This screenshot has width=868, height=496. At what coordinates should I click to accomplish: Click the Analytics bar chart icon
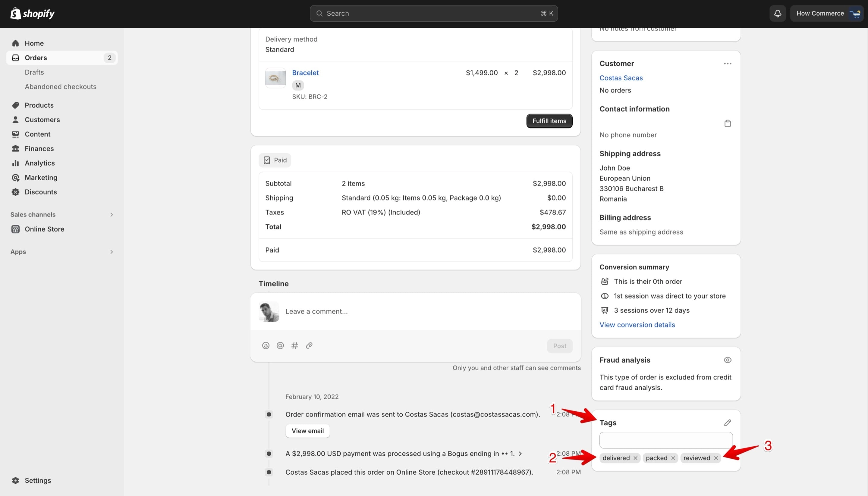[15, 163]
